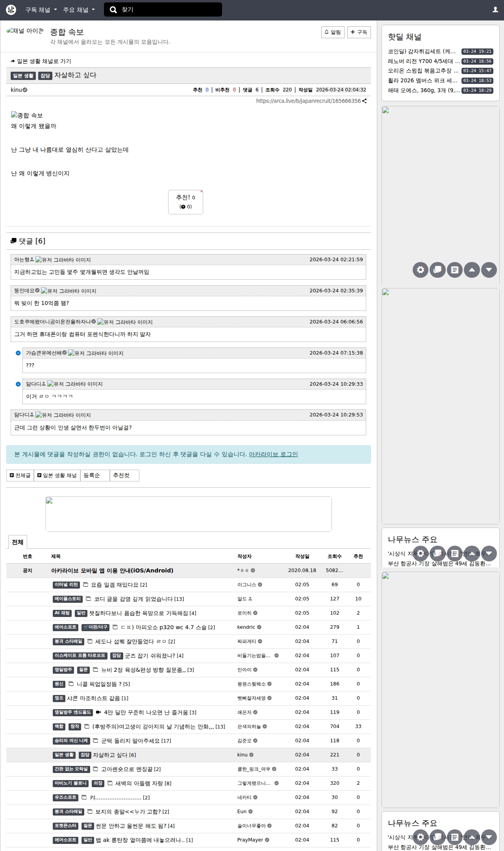
Task: Click author 이그니스 in article list
Action: click(247, 585)
